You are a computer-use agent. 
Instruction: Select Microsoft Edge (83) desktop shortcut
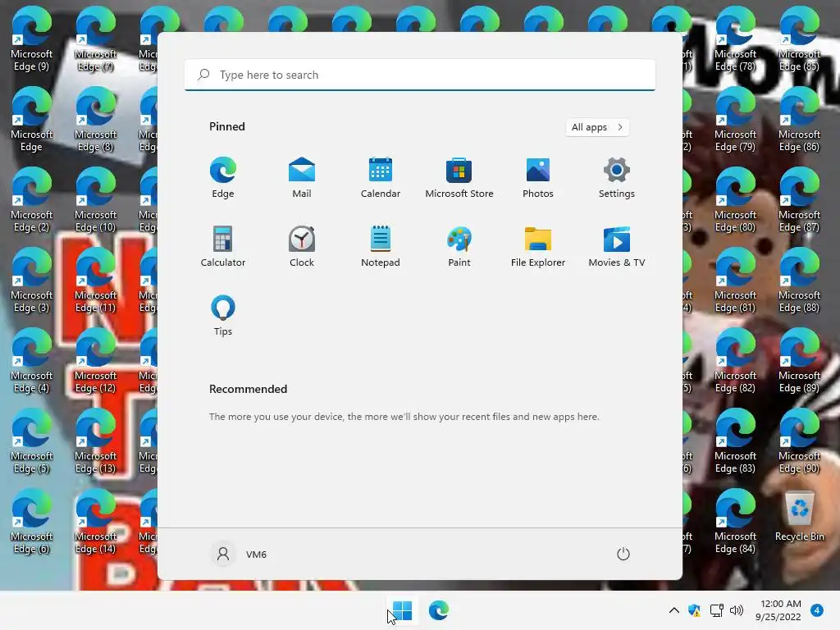point(736,441)
